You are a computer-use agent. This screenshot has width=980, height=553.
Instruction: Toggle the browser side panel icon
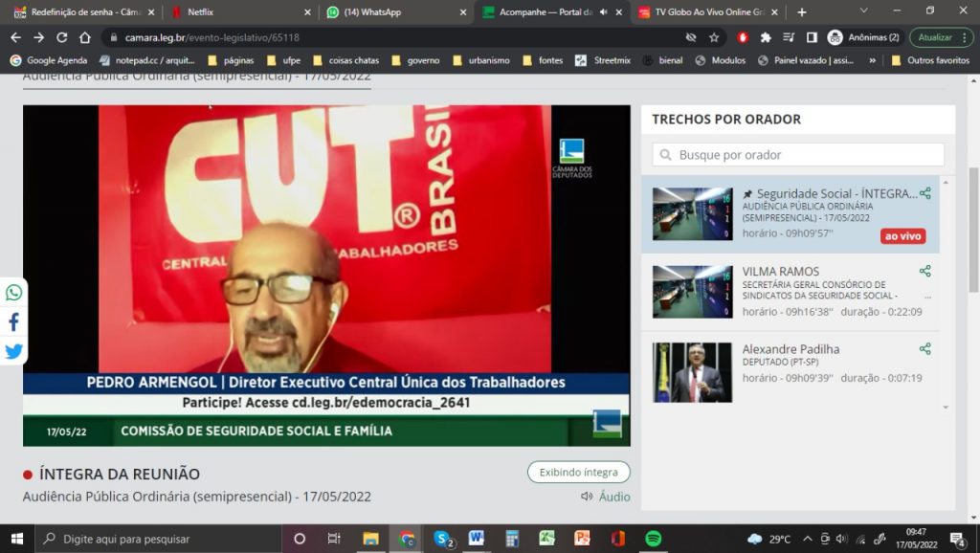(x=812, y=37)
